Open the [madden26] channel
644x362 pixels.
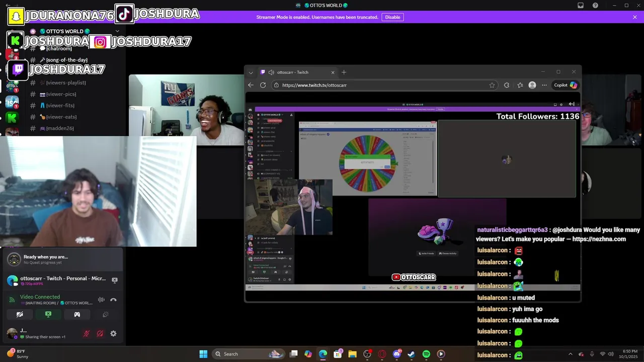coord(60,128)
